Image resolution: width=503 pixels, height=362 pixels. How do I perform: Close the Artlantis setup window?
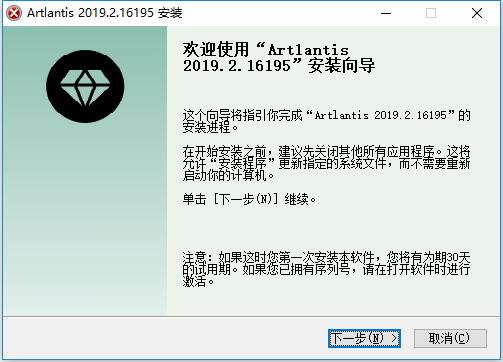tap(477, 13)
